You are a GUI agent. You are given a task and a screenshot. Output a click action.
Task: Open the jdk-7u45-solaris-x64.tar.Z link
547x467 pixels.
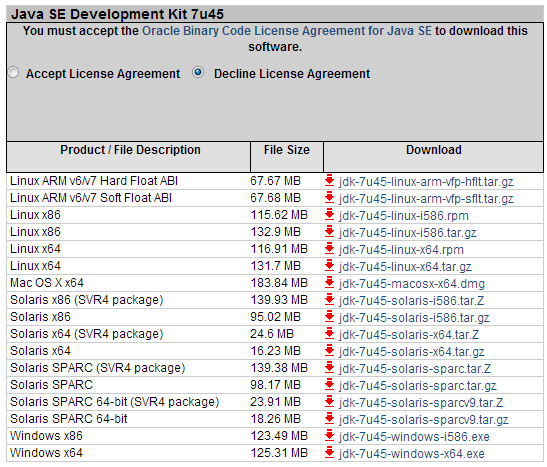coord(409,335)
